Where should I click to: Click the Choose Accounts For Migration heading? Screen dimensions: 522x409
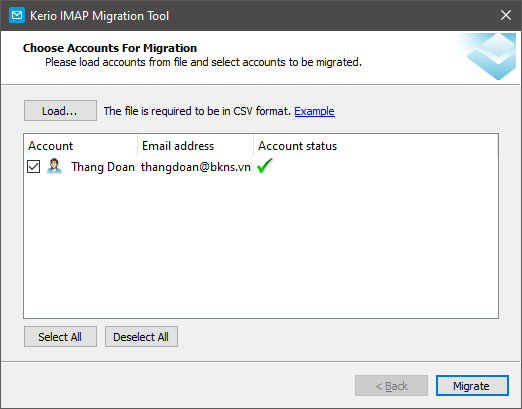point(110,48)
